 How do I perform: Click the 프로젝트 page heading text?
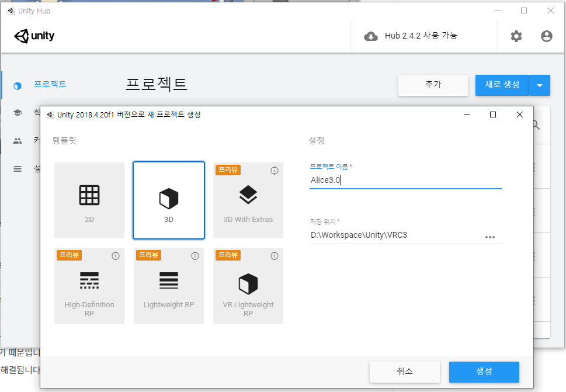point(157,85)
